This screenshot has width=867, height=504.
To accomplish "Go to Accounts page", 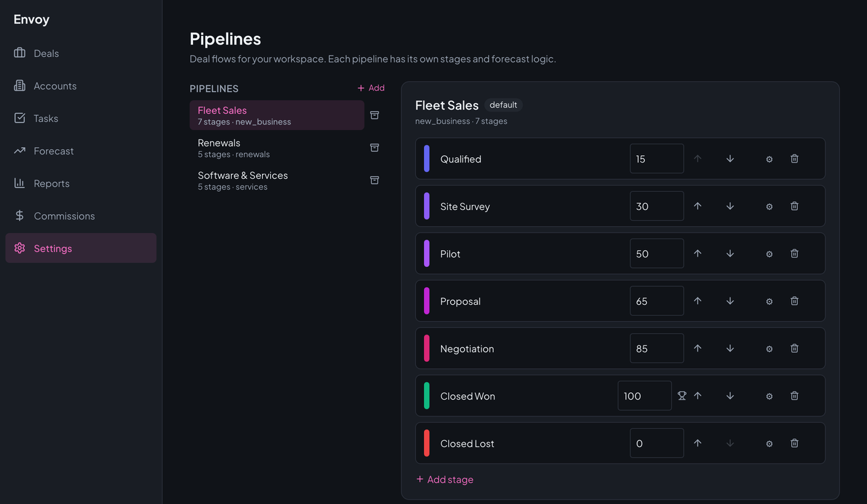I will click(x=81, y=85).
